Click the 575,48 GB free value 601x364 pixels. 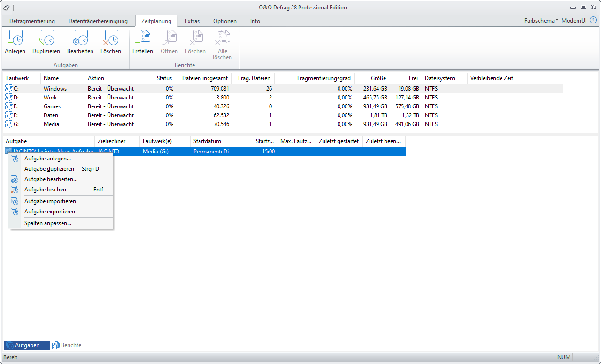[x=407, y=106]
